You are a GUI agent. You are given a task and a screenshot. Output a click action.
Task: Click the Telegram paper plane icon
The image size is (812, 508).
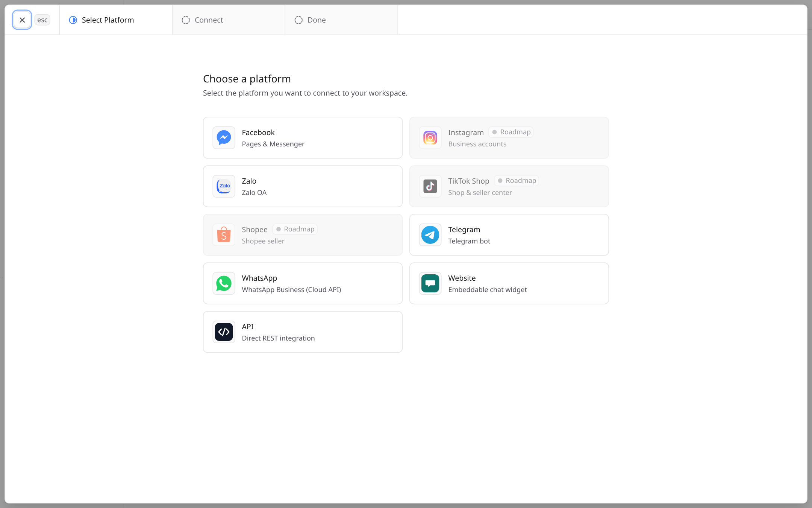(430, 235)
